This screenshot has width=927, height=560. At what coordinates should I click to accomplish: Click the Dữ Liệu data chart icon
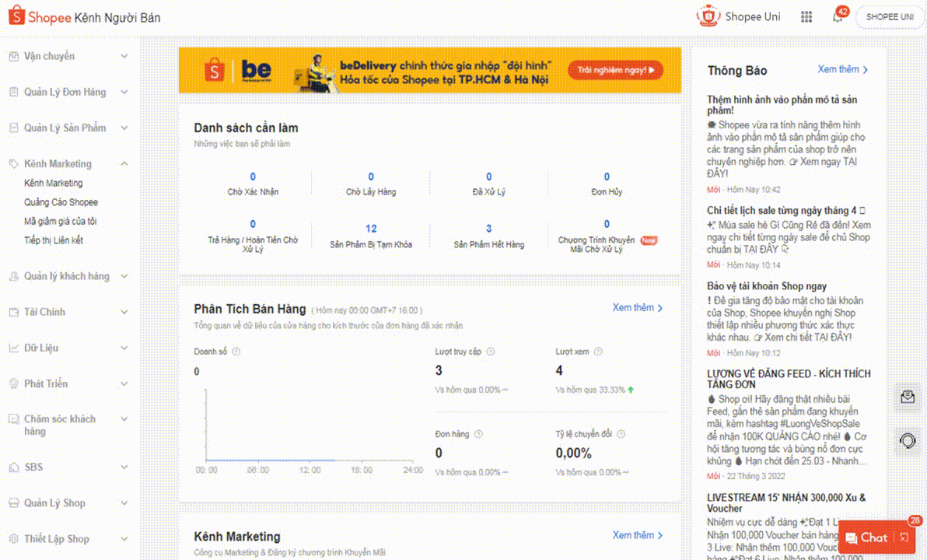[12, 348]
